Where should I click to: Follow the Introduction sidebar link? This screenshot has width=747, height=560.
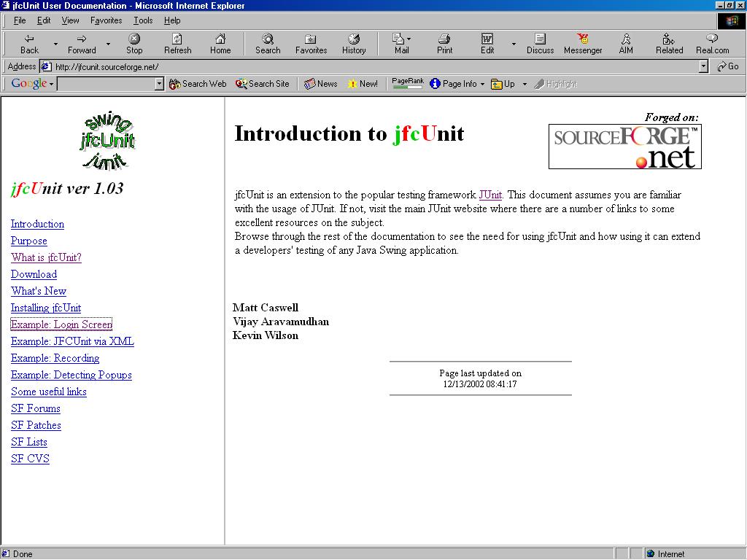[38, 224]
